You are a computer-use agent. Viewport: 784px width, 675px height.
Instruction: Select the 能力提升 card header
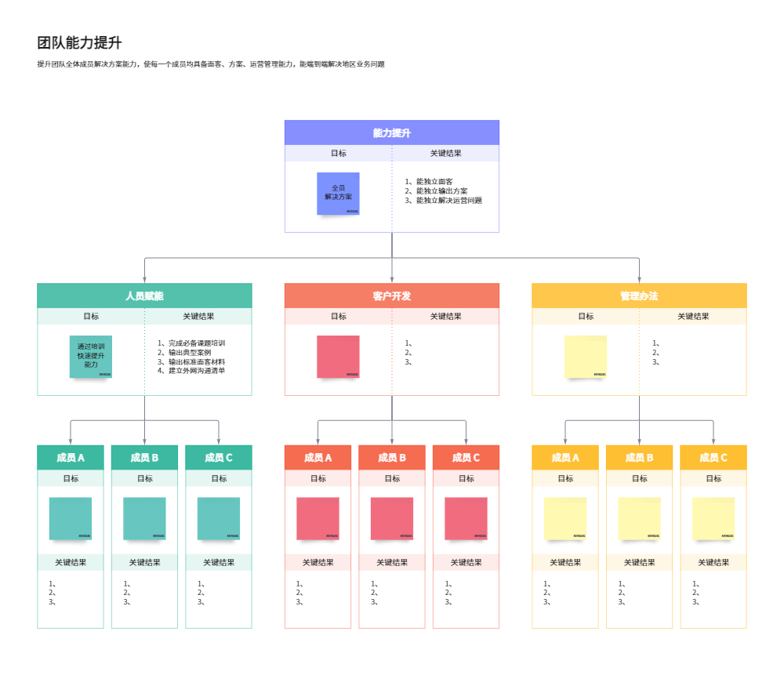391,132
